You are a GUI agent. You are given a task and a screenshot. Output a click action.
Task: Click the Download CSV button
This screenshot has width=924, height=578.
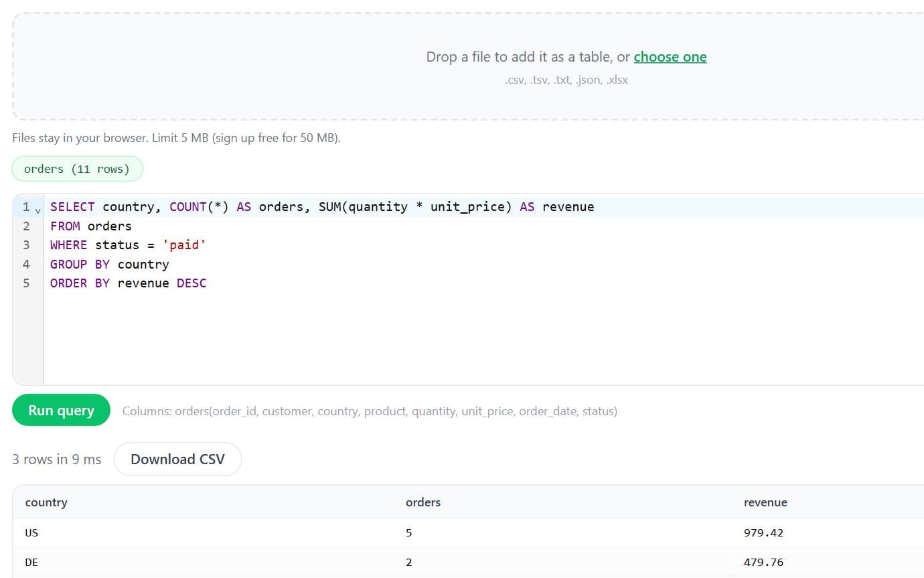(x=177, y=459)
